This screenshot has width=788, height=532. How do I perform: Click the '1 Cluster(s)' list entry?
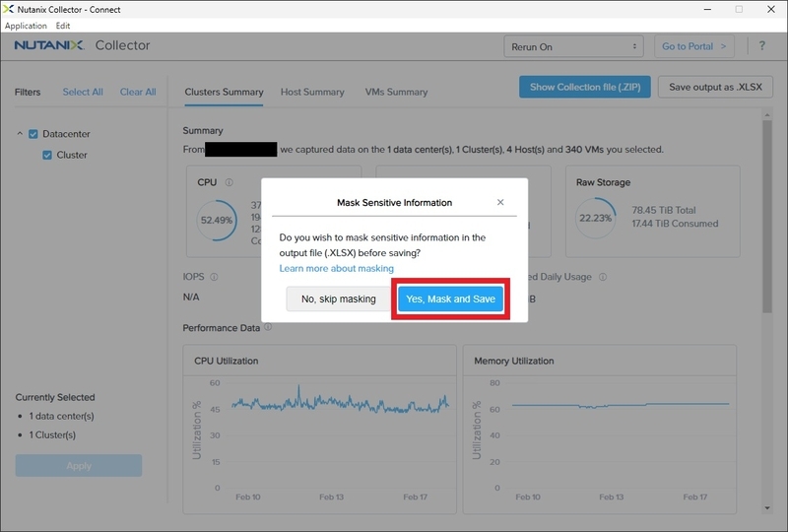52,434
